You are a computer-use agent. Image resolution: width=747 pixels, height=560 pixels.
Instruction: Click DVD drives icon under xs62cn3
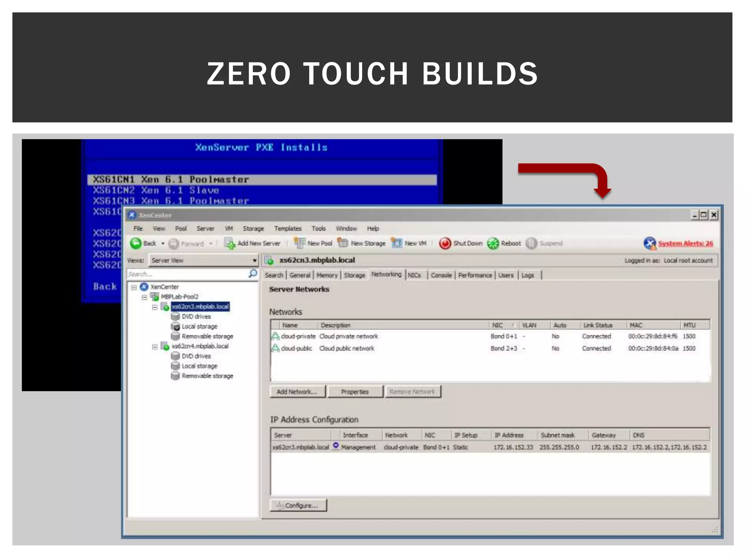pyautogui.click(x=175, y=316)
